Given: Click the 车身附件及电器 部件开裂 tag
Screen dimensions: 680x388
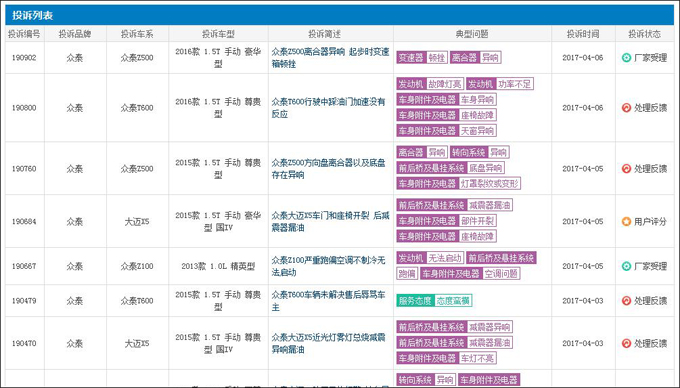Looking at the screenshot, I should tap(446, 221).
